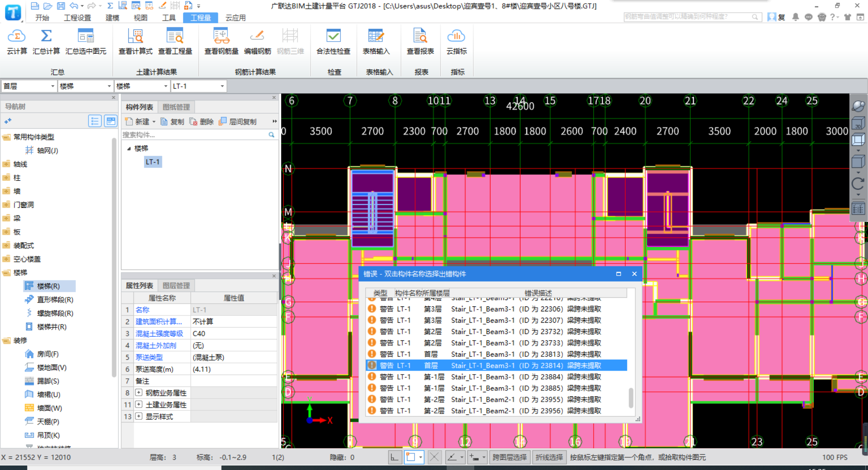Expand 土建业务属性 property group
The image size is (868, 470).
[139, 404]
